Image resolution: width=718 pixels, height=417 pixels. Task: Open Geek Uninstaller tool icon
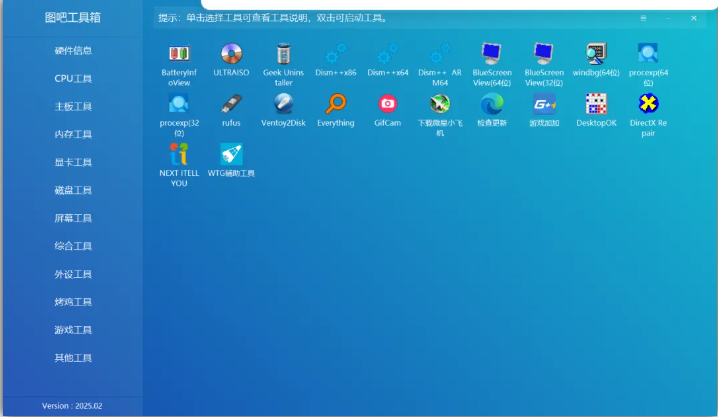coord(283,54)
